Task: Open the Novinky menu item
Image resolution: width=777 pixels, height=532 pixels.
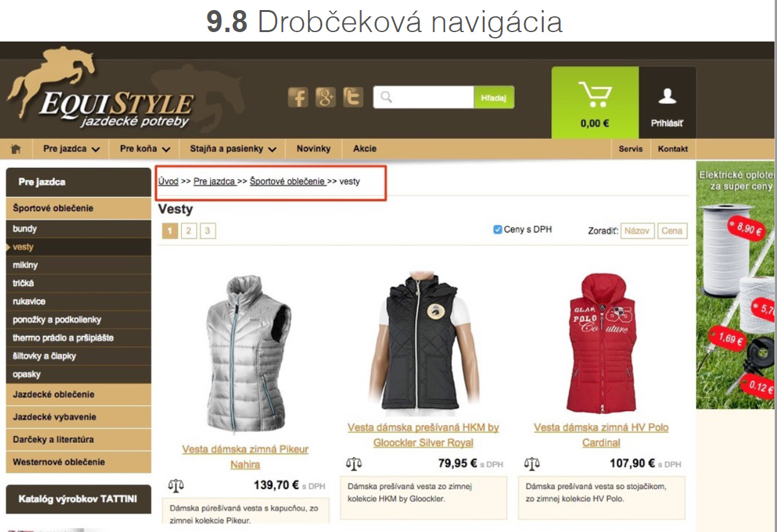Action: pyautogui.click(x=314, y=149)
